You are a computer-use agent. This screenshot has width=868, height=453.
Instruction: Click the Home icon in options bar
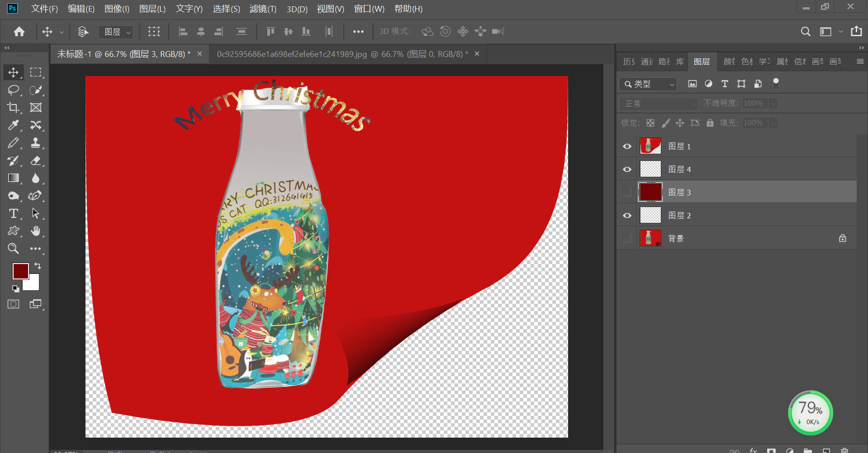point(19,31)
